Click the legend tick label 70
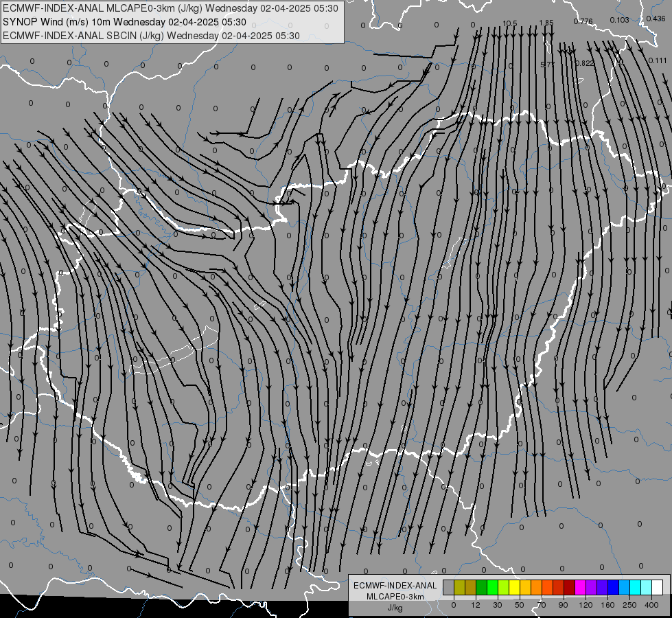Screen dimensions: 672x618 (x=542, y=605)
